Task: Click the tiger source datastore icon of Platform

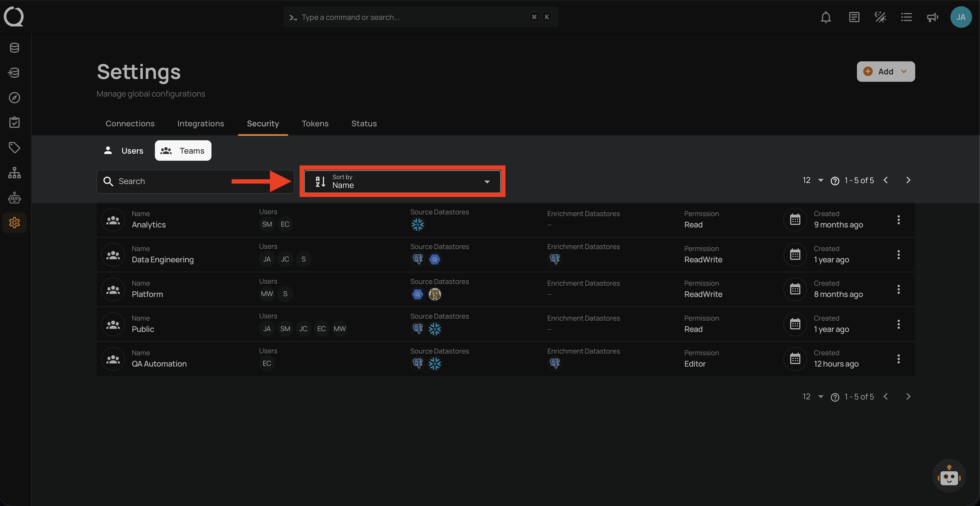Action: (435, 294)
